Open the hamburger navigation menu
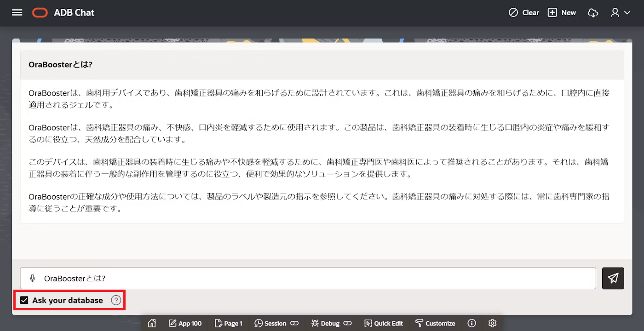The image size is (644, 331). tap(17, 12)
